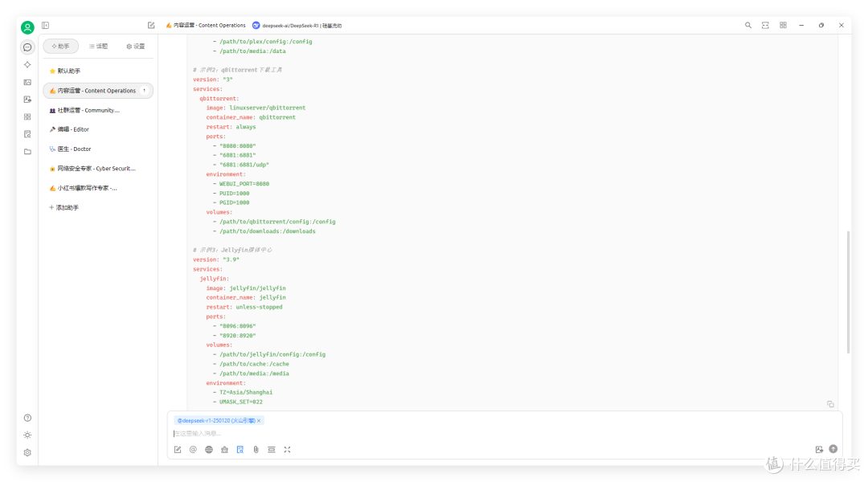Toggle web search globe icon

coord(209,450)
